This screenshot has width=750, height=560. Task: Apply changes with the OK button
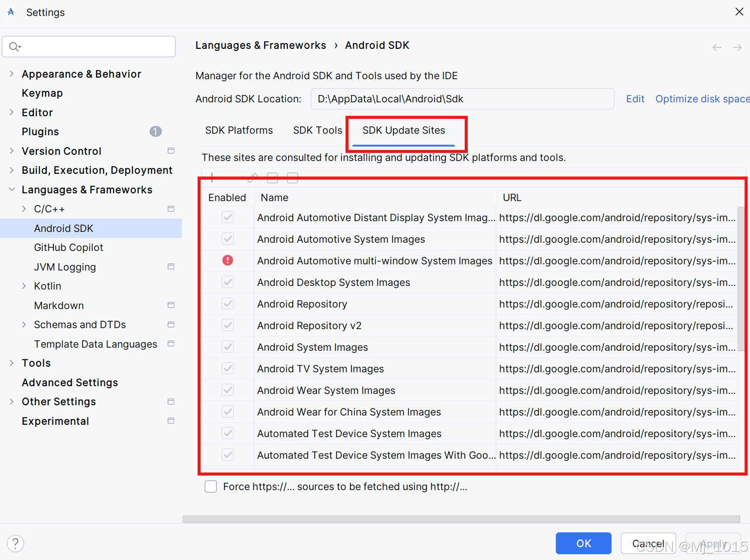(583, 543)
